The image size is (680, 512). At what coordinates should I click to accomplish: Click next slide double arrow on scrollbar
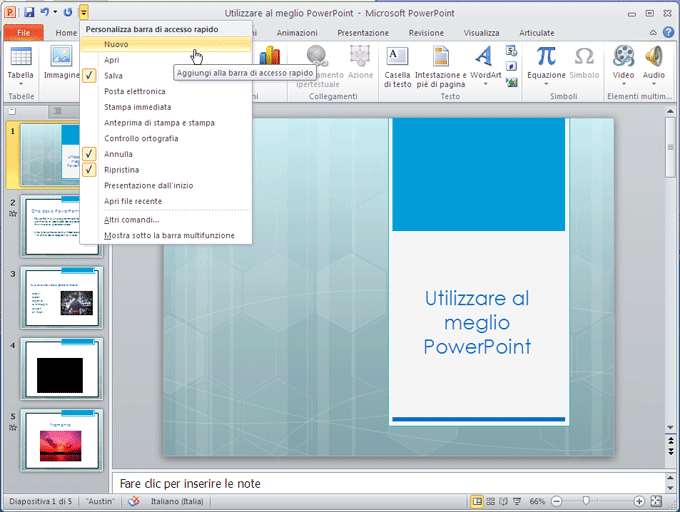pyautogui.click(x=670, y=452)
